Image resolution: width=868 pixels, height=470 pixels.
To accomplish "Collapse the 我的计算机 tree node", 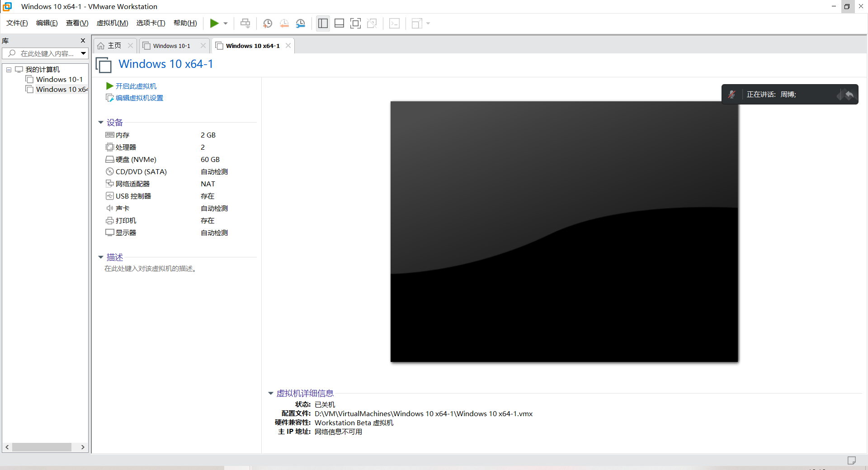I will click(x=9, y=70).
